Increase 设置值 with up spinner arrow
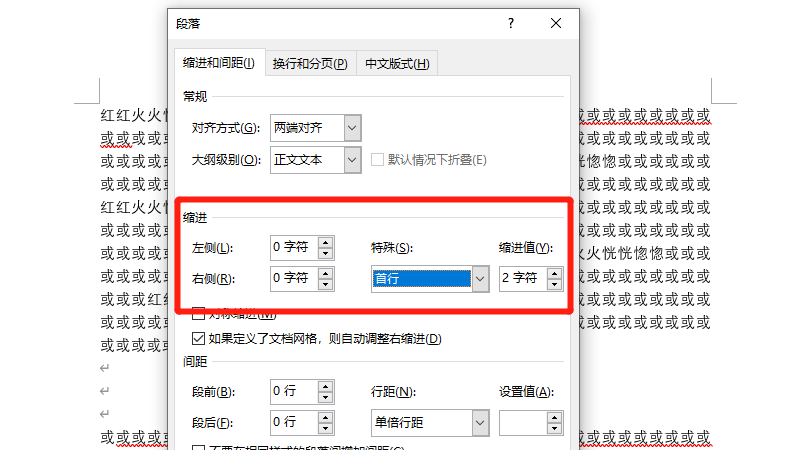The image size is (800, 450). coord(554,416)
